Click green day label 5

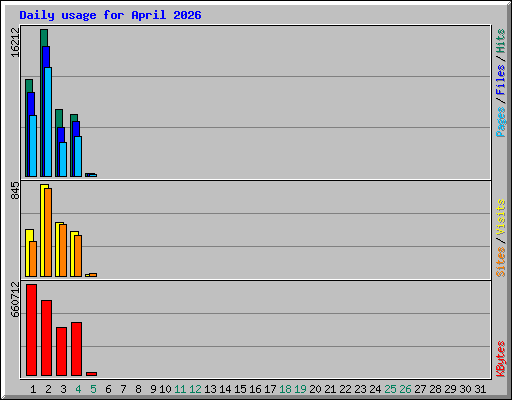(x=93, y=389)
